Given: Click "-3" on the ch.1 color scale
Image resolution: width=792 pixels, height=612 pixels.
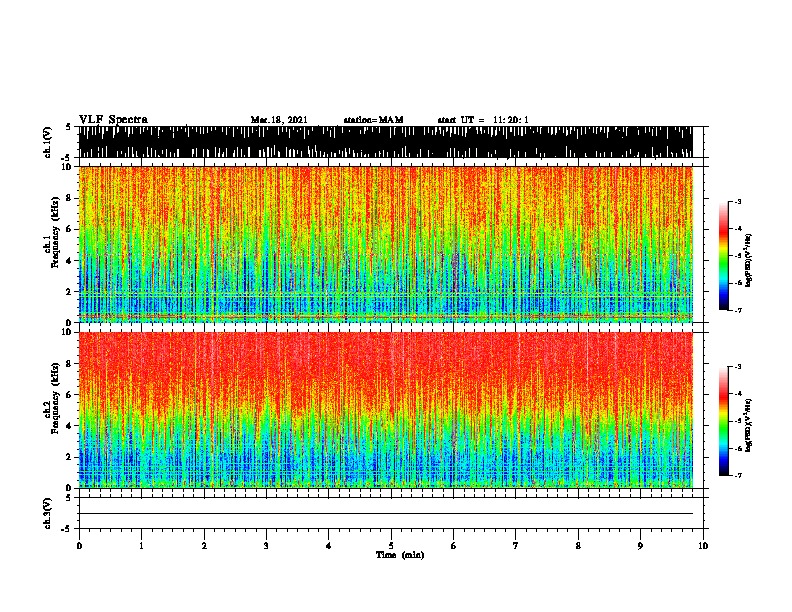Looking at the screenshot, I should (x=738, y=201).
